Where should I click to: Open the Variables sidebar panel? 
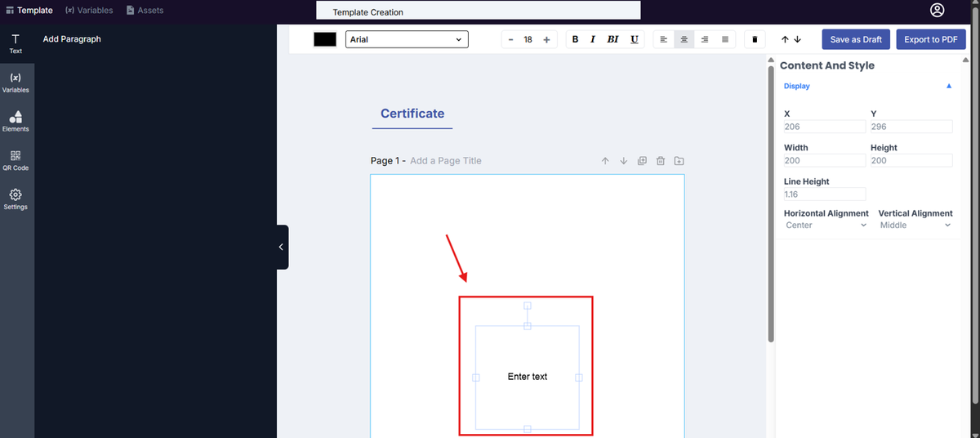[x=16, y=83]
